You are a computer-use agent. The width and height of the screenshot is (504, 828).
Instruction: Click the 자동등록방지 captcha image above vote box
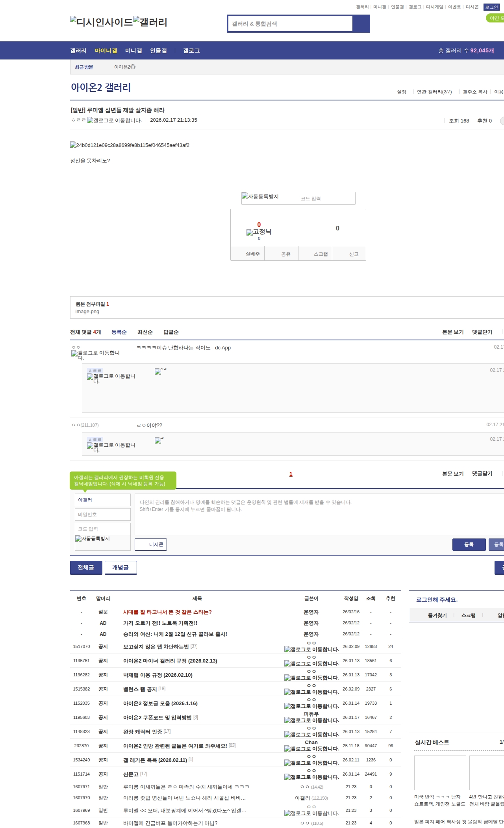pos(260,197)
